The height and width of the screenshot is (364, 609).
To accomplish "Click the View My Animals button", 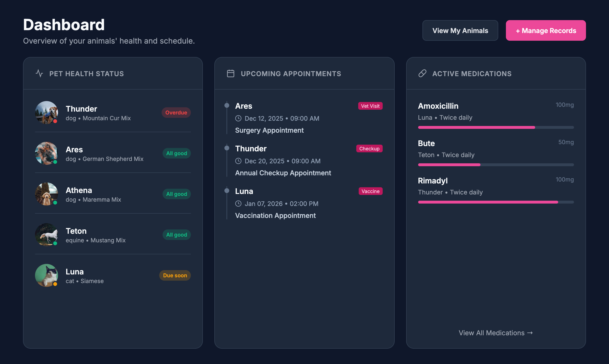I will [x=460, y=30].
